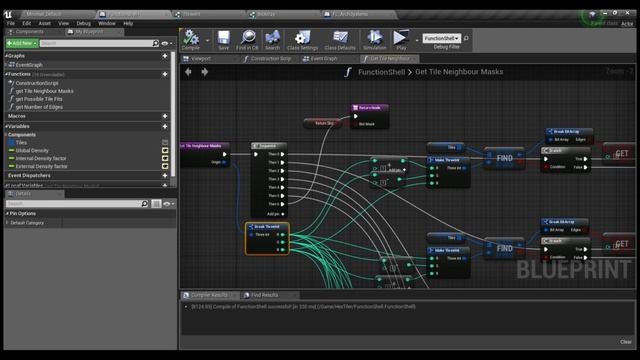This screenshot has height=360, width=640.
Task: Open the My Blueprint eye view options
Action: [x=167, y=43]
